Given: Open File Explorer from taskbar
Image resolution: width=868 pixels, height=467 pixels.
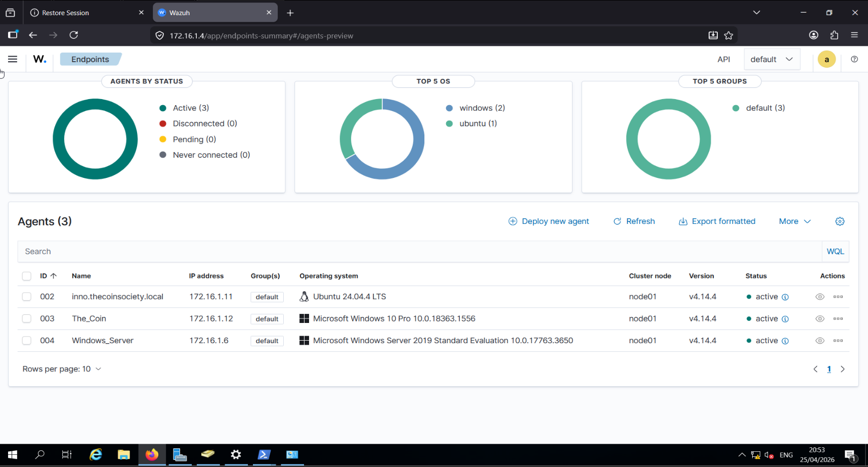Looking at the screenshot, I should coord(123,455).
